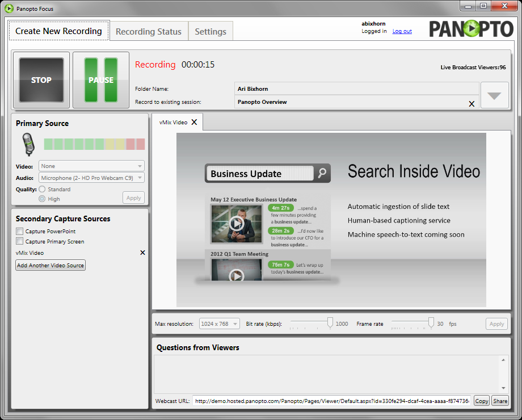The image size is (522, 420).
Task: Enable Capture PowerPoint checkbox
Action: click(20, 231)
